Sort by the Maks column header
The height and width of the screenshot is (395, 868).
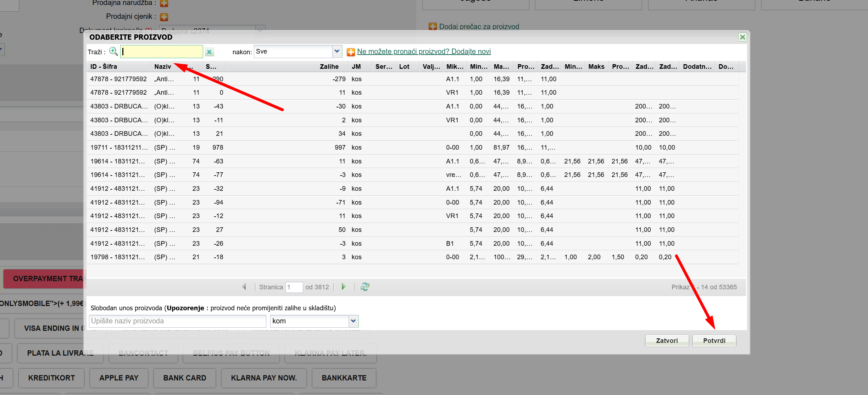click(x=596, y=67)
